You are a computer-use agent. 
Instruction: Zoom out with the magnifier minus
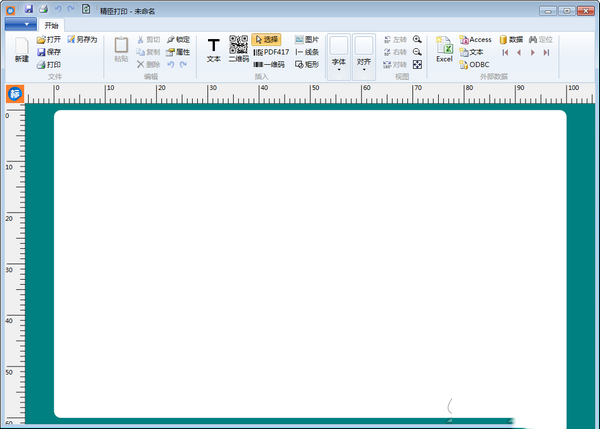click(x=417, y=52)
